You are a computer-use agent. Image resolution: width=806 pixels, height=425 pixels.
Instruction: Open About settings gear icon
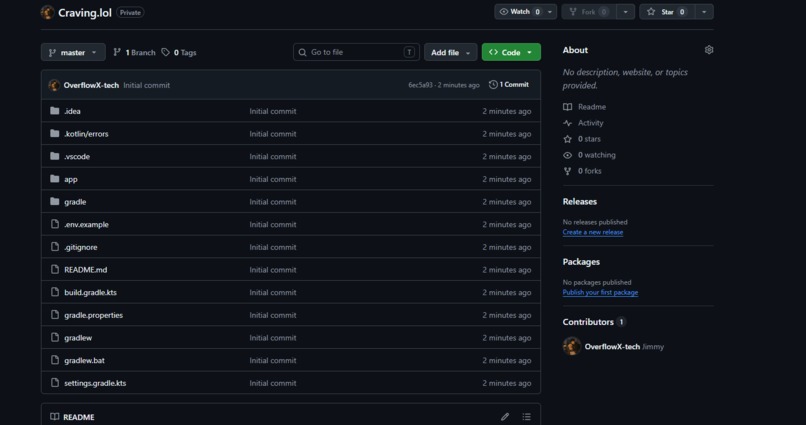point(709,50)
